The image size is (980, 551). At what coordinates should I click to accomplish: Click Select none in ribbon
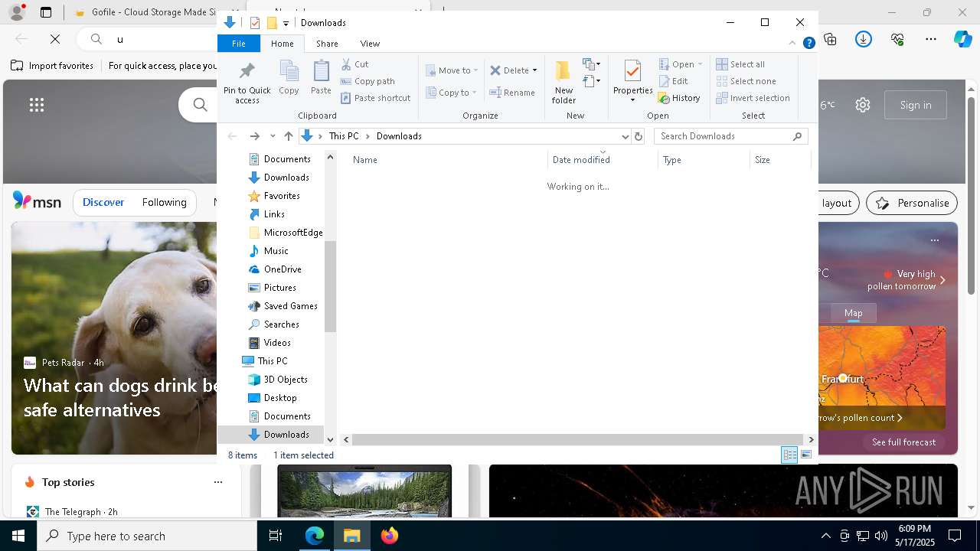click(x=746, y=81)
